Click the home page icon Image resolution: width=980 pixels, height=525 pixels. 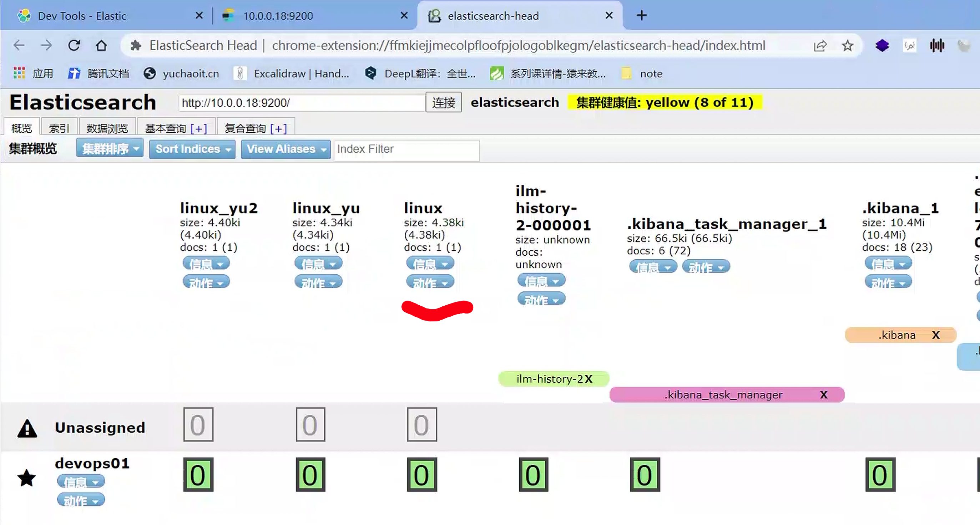(101, 46)
